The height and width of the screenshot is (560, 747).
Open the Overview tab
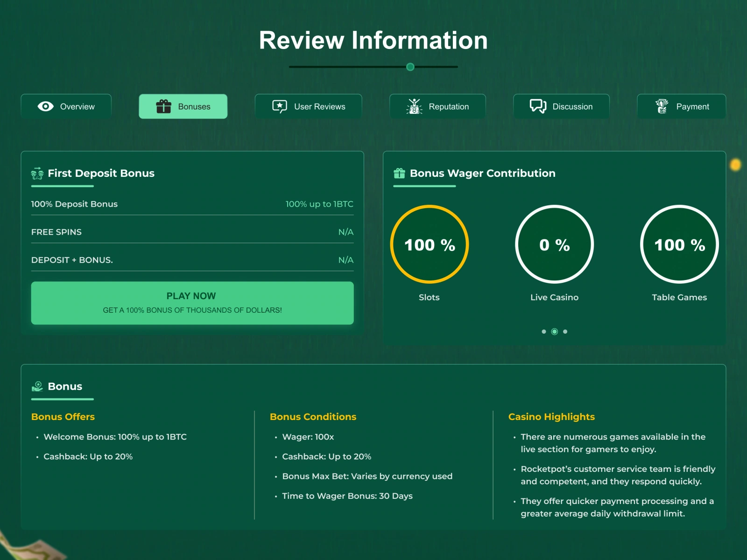[66, 106]
